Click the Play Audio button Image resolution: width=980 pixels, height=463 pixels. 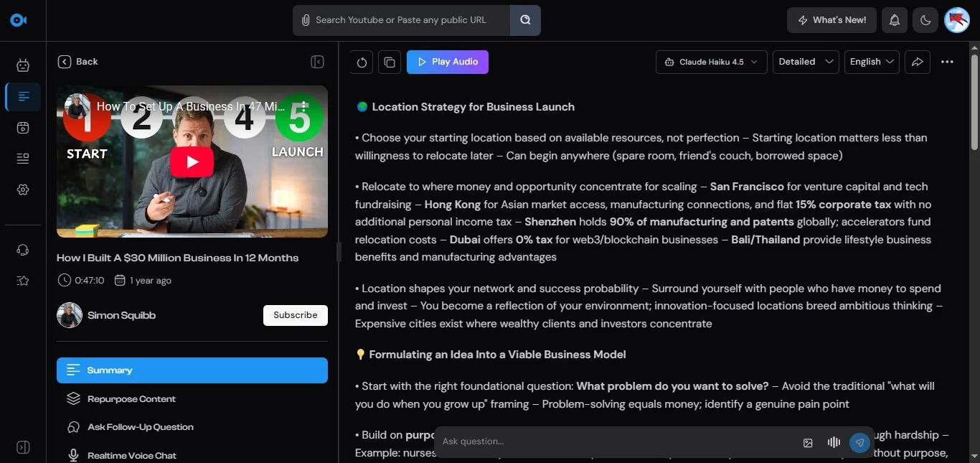tap(447, 62)
